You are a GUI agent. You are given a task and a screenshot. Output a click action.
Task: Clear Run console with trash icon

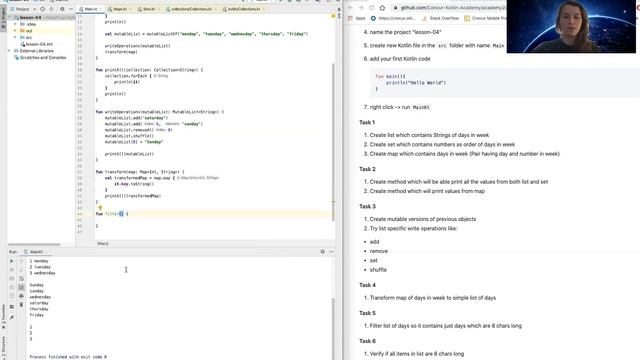21,305
